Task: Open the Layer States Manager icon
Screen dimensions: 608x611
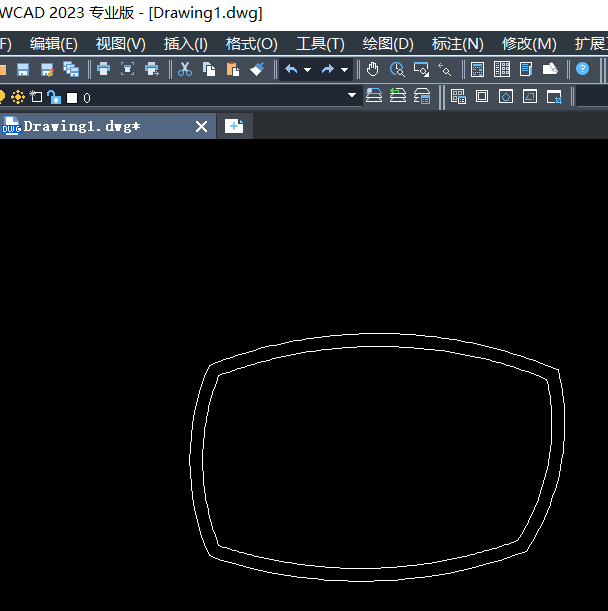Action: (422, 96)
